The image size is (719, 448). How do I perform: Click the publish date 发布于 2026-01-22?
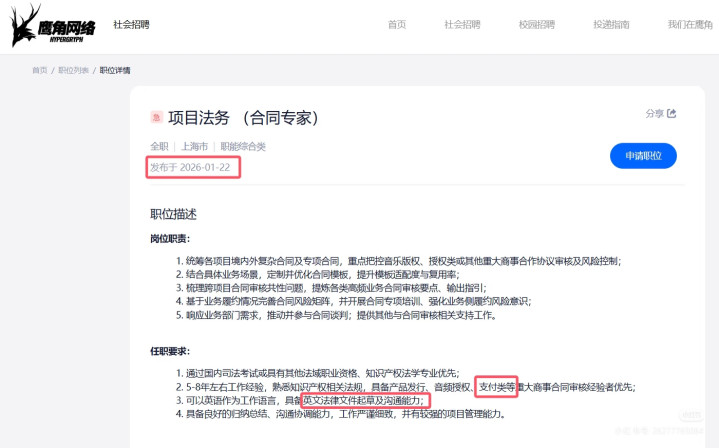tap(190, 167)
